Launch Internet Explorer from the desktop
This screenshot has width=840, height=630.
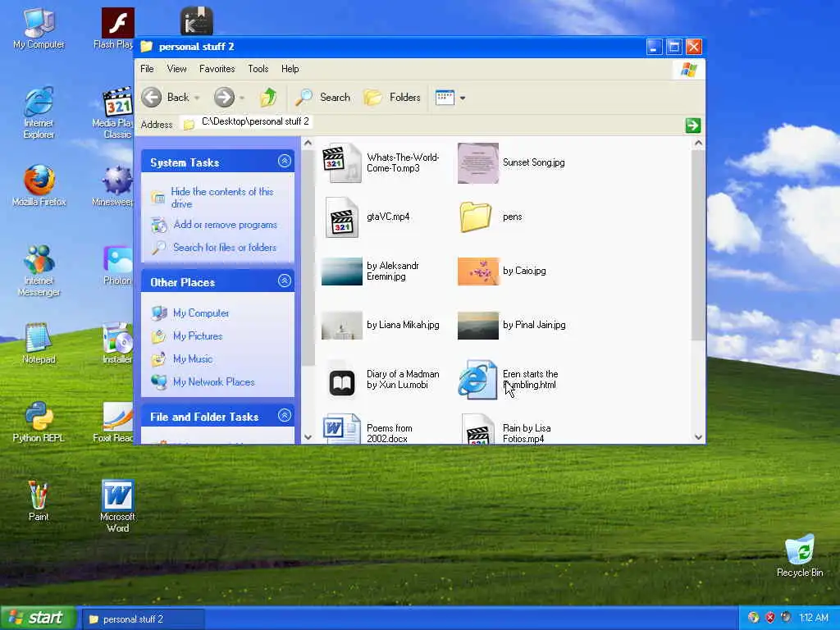point(39,112)
